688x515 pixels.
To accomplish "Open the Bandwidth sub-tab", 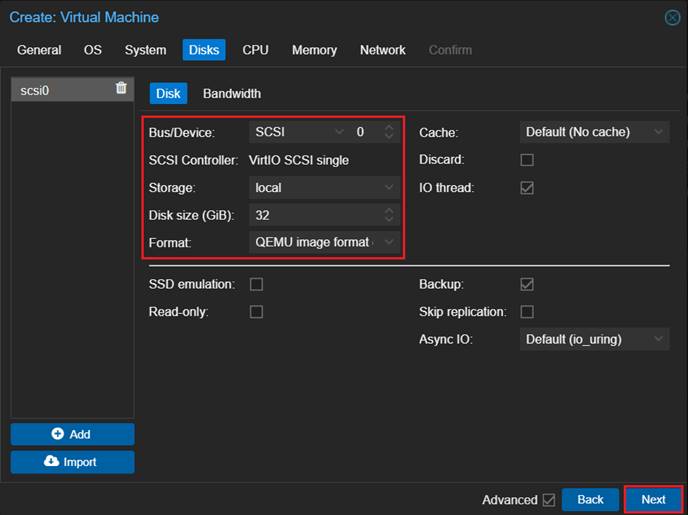I will (x=231, y=94).
